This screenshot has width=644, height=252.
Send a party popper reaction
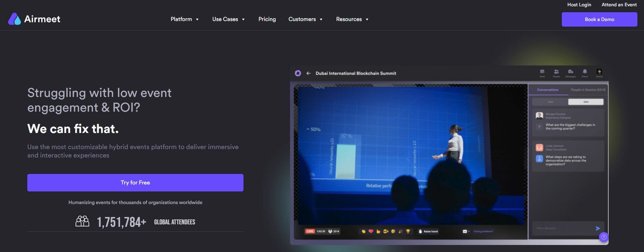point(400,231)
